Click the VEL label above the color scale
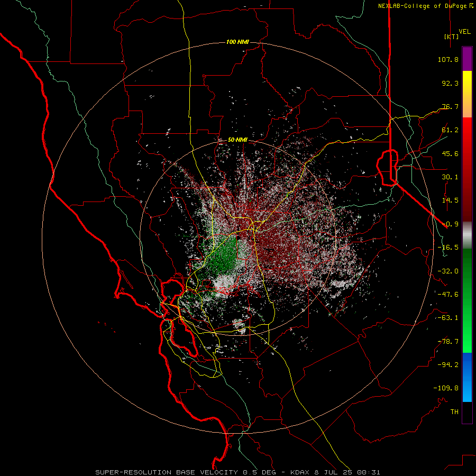 pyautogui.click(x=464, y=32)
